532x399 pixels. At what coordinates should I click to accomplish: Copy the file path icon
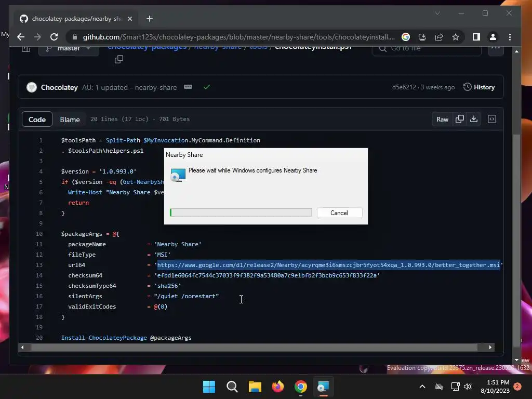119,59
